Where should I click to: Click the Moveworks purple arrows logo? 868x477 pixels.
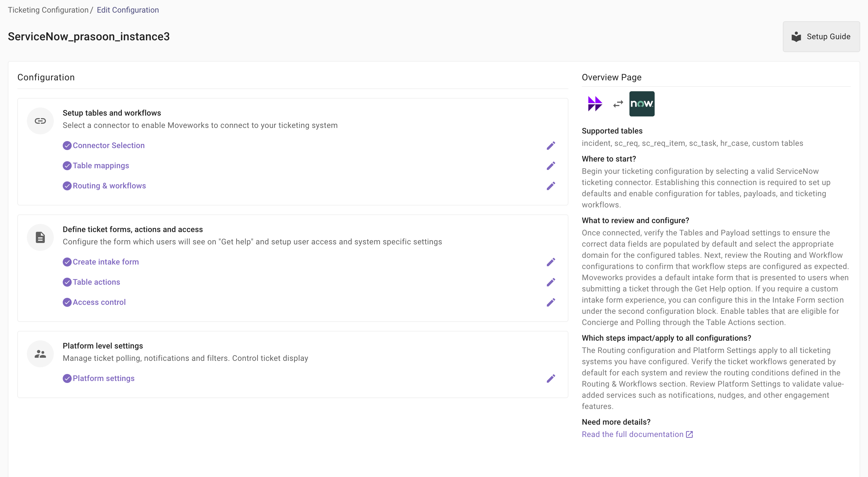point(595,104)
